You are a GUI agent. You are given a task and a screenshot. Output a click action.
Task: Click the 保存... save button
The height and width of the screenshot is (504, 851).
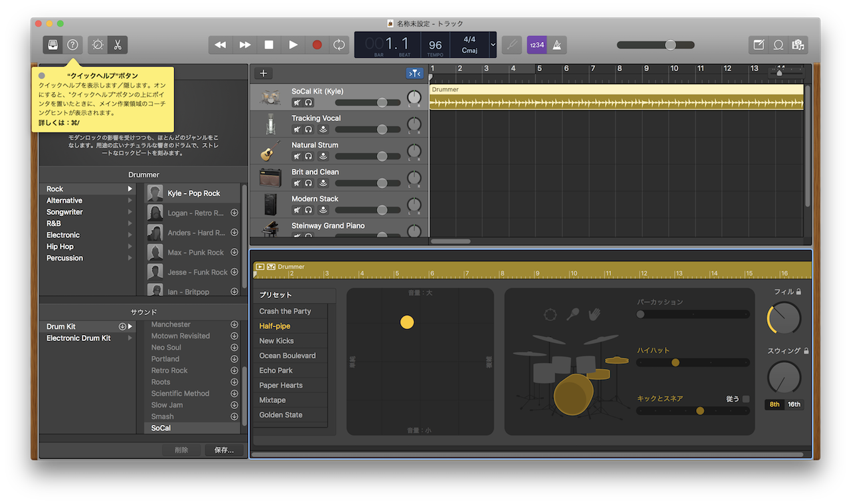click(x=224, y=450)
